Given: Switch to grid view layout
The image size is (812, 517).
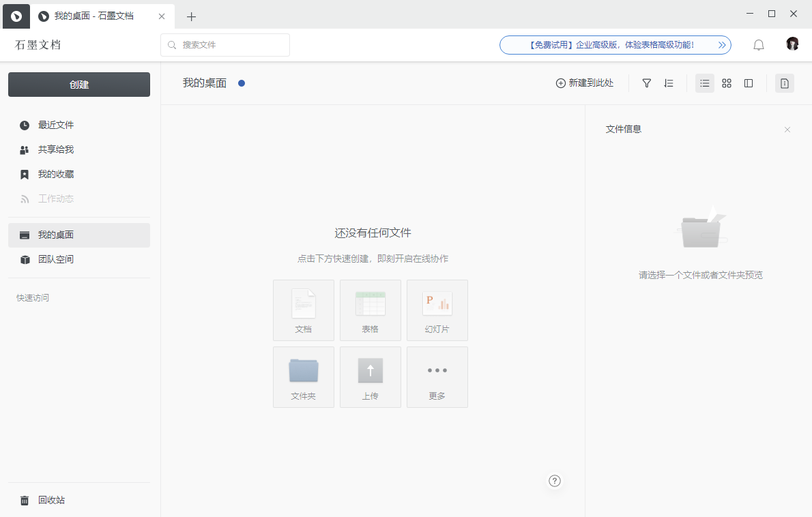Looking at the screenshot, I should coord(726,83).
